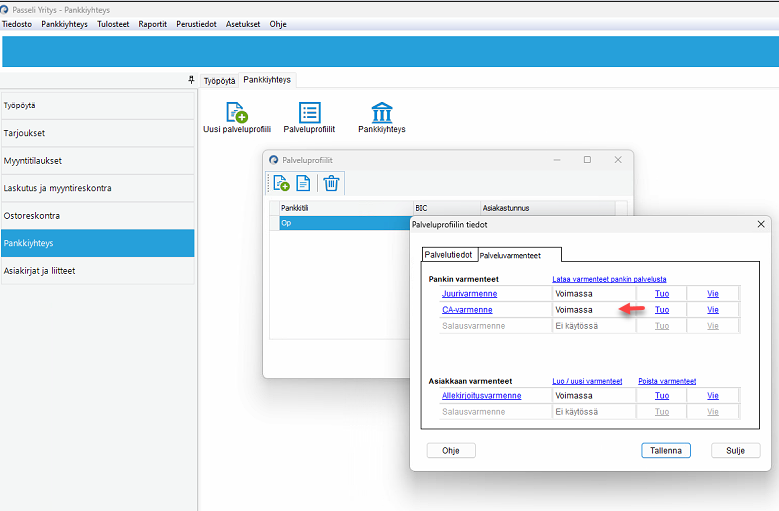Toggle the sidebar pin icon

191,79
